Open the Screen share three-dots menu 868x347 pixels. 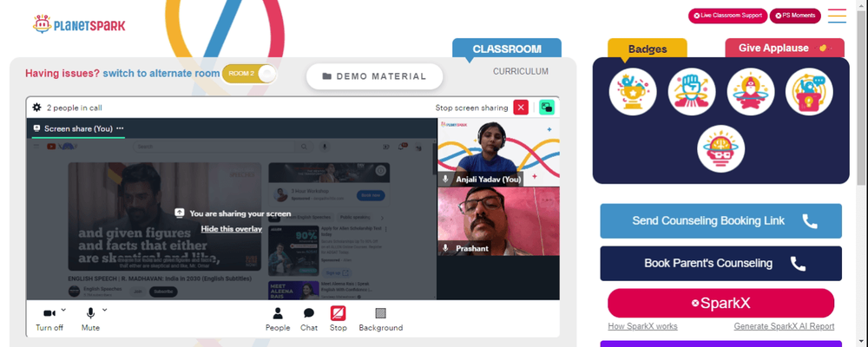click(x=120, y=128)
